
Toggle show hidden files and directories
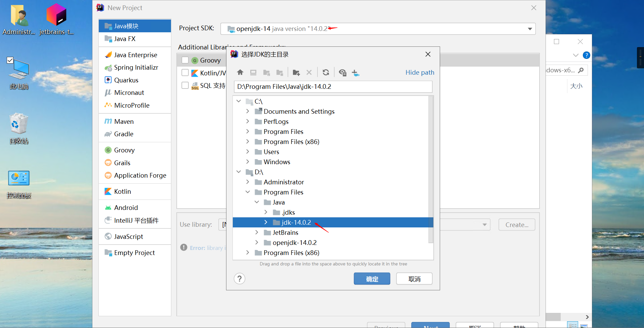pos(342,72)
